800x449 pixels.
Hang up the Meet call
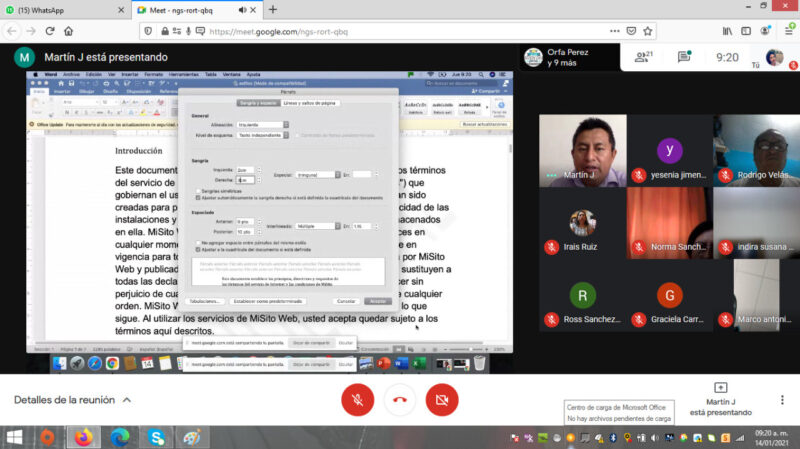pyautogui.click(x=399, y=400)
